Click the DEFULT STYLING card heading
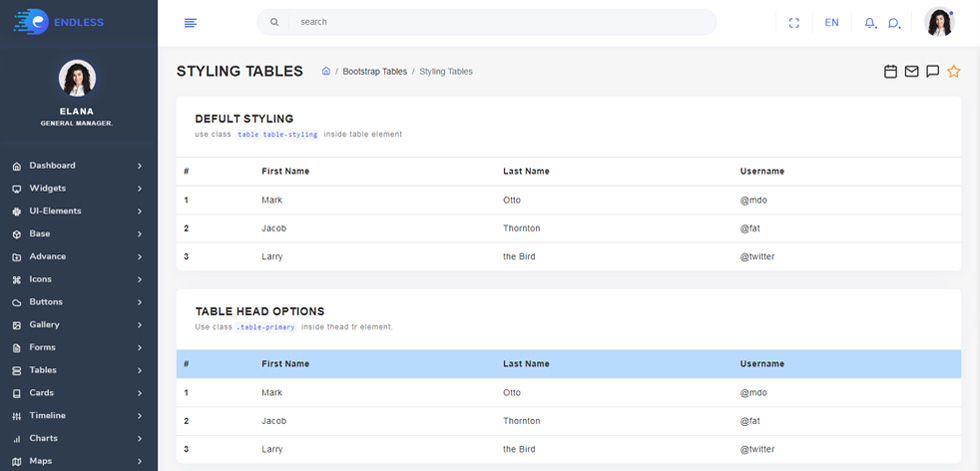980x471 pixels. [244, 119]
